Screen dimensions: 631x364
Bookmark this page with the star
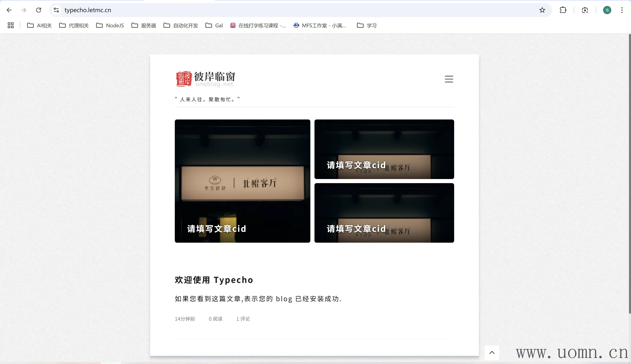pos(542,10)
